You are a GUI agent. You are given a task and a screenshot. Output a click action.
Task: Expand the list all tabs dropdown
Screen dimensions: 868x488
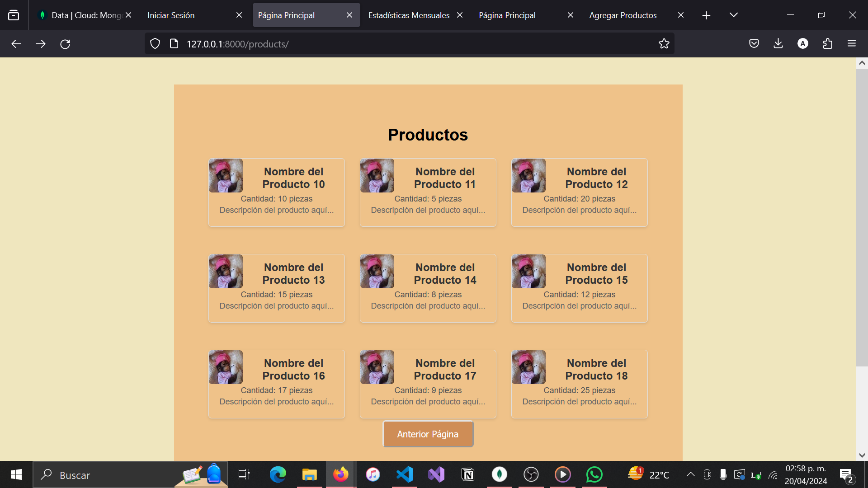point(733,15)
